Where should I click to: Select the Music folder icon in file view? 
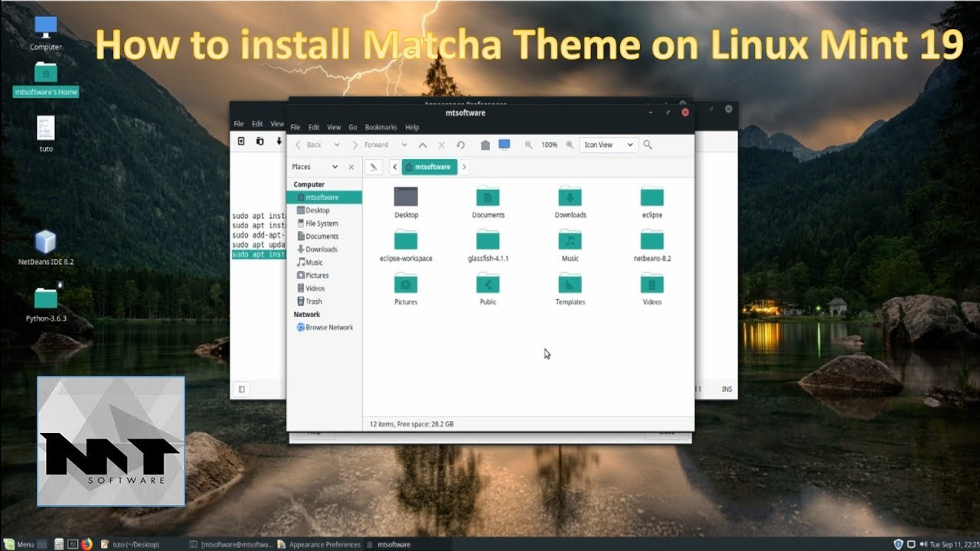(x=570, y=240)
